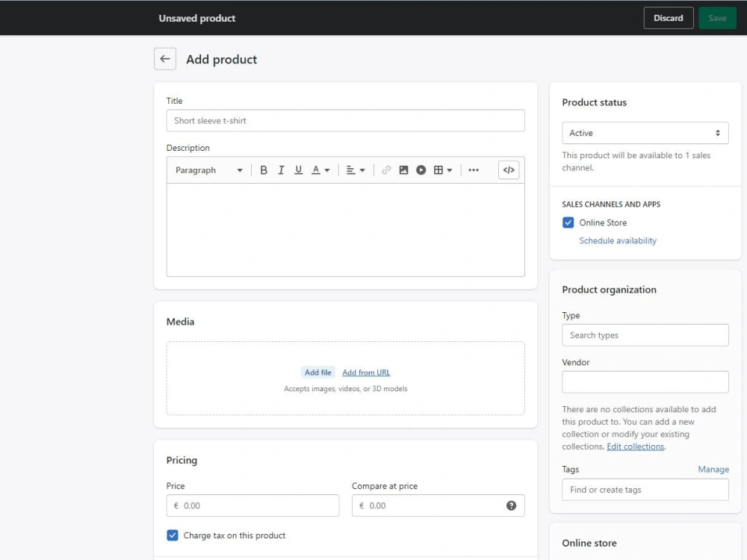The height and width of the screenshot is (560, 747).
Task: Click the Unsaved product header text
Action: (196, 18)
